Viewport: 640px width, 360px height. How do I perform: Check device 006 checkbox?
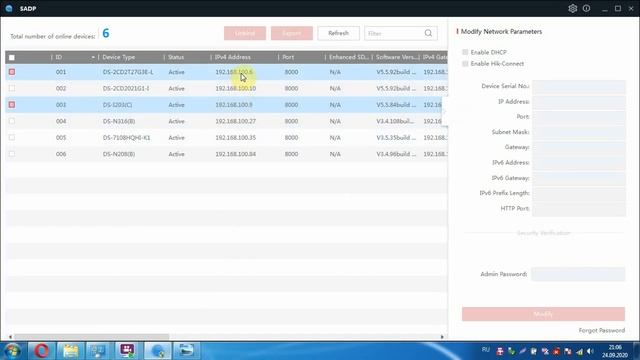tap(12, 154)
